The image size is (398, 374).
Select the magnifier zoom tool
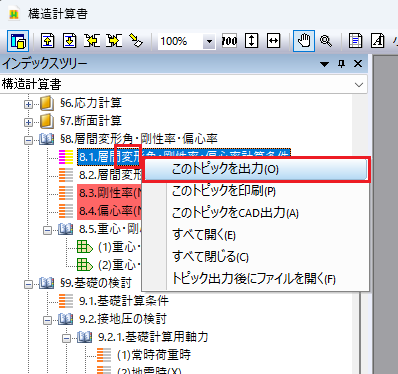click(x=326, y=41)
